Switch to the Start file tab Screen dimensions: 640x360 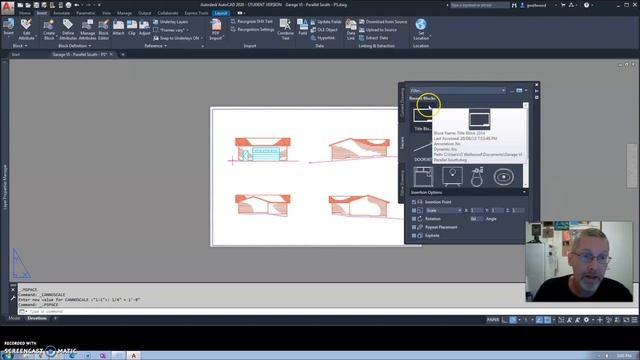click(16, 54)
